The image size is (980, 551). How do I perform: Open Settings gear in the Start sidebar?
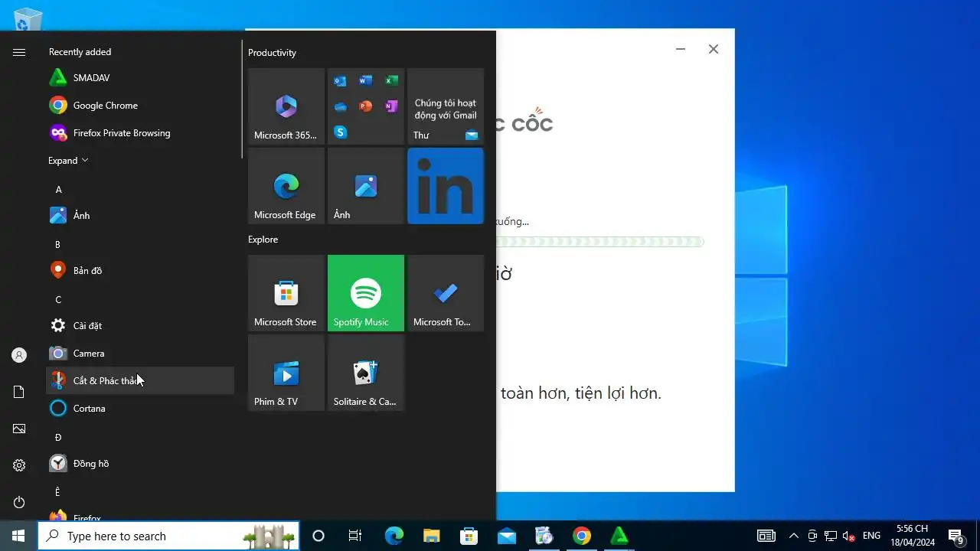19,465
